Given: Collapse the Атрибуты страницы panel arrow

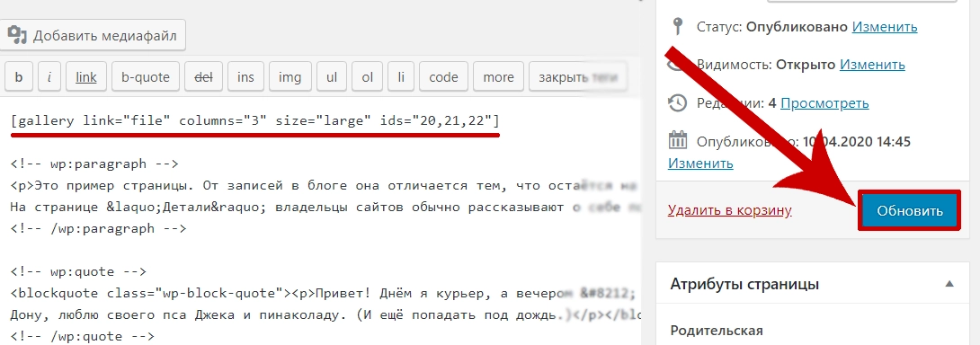Looking at the screenshot, I should point(949,284).
